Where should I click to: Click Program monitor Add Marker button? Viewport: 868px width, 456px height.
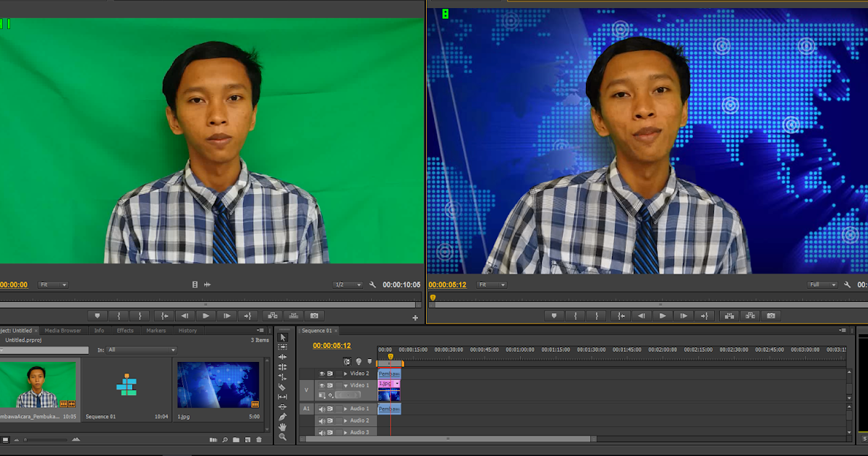pos(555,316)
